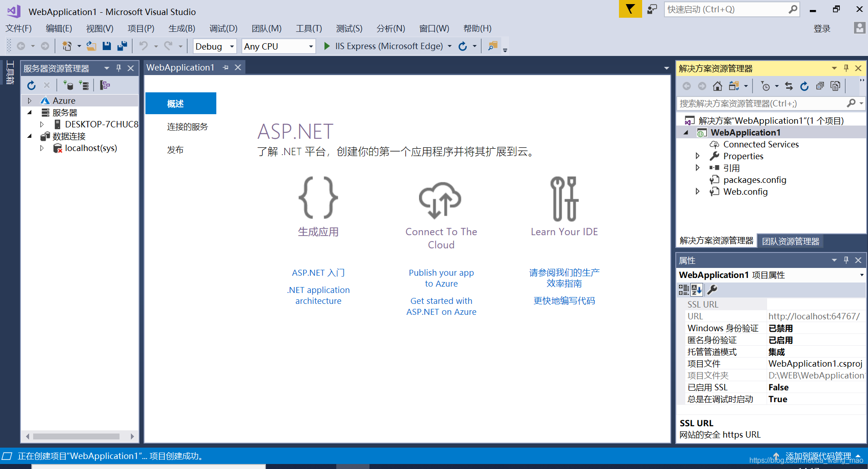Screen dimensions: 868x469
Task: Open WebApplication1 项目属性 object dropdown
Action: coord(861,275)
